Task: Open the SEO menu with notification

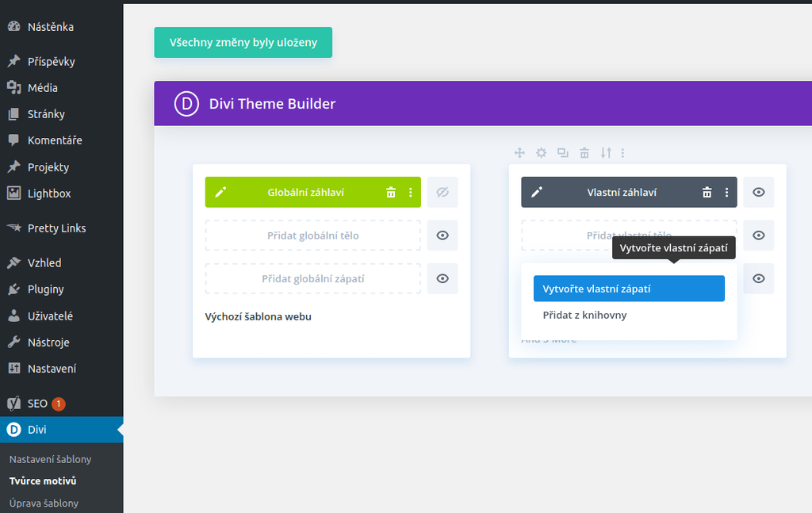Action: click(x=37, y=404)
